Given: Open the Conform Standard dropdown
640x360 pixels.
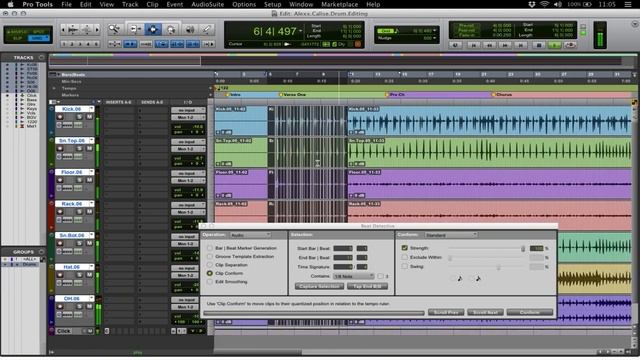Looking at the screenshot, I should [451, 235].
